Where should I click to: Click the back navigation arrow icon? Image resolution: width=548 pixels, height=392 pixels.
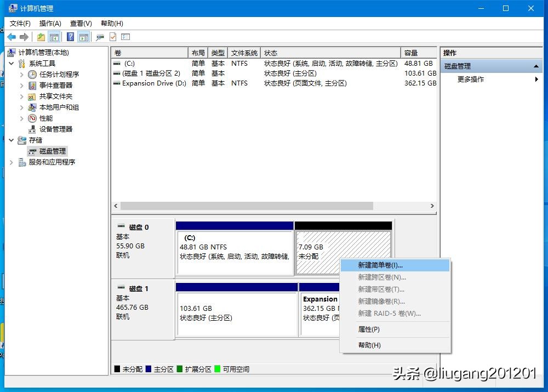coord(12,37)
